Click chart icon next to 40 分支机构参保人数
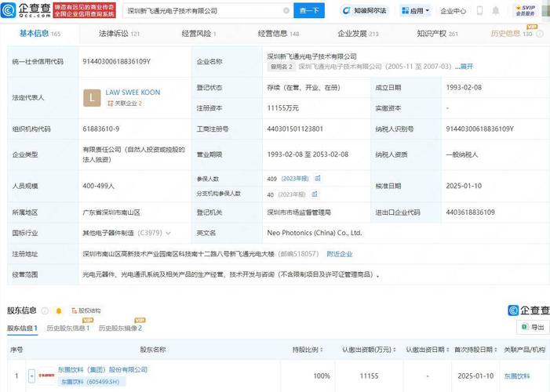Image resolution: width=550 pixels, height=392 pixels. click(315, 194)
